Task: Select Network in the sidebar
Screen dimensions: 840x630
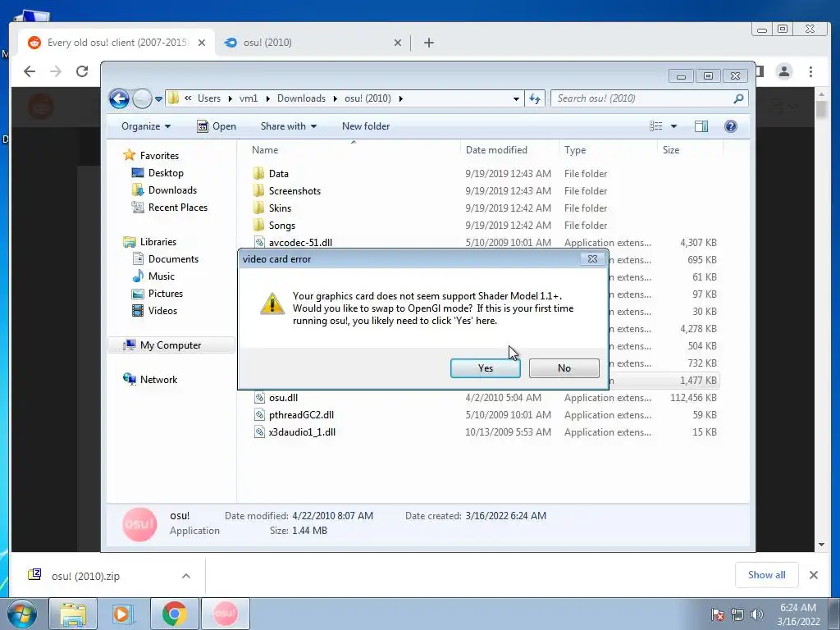Action: pyautogui.click(x=158, y=379)
